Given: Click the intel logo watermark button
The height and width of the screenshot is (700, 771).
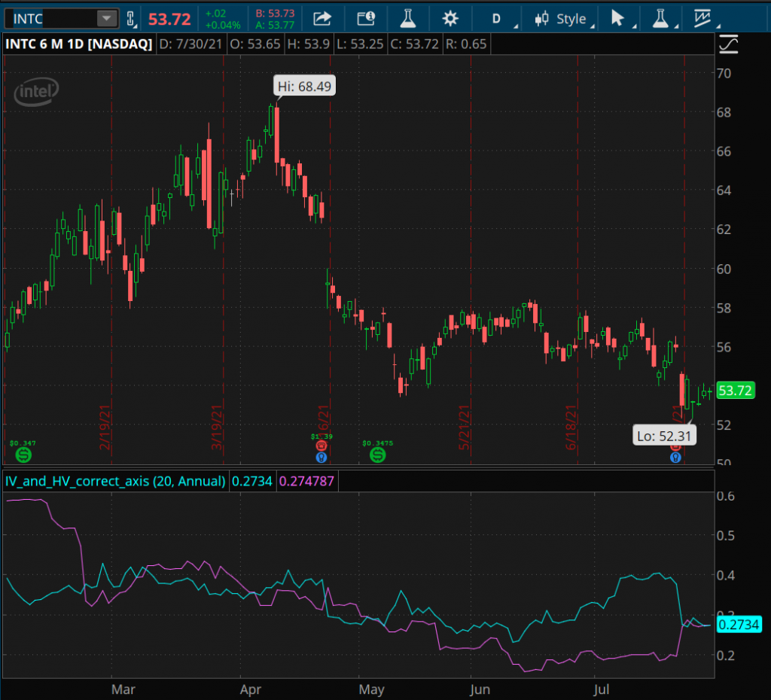Looking at the screenshot, I should [36, 91].
